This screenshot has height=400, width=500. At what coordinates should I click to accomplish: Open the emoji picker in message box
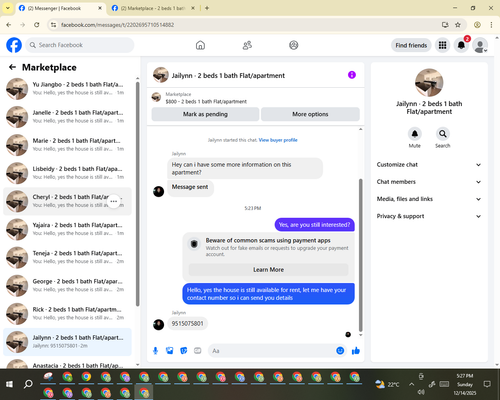[340, 351]
